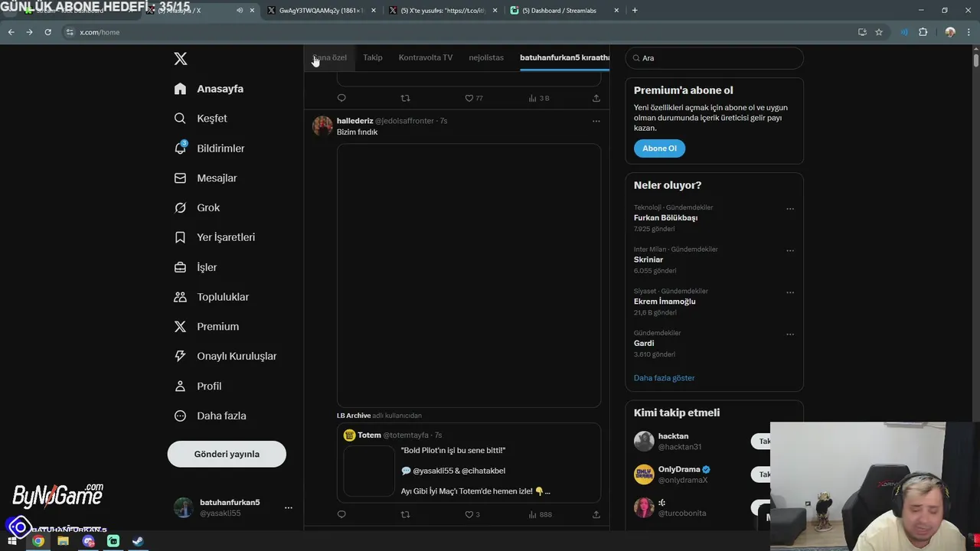Open Premium in sidebar
The width and height of the screenshot is (980, 551).
tap(207, 327)
